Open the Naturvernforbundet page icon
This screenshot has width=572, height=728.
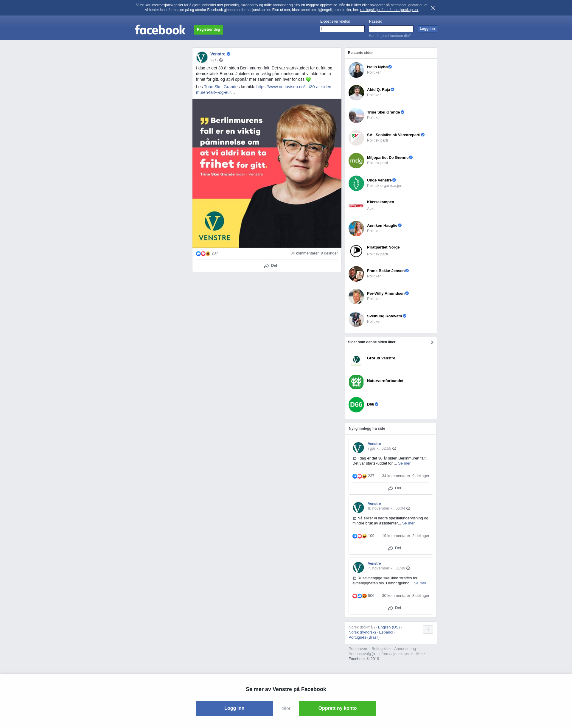click(356, 382)
